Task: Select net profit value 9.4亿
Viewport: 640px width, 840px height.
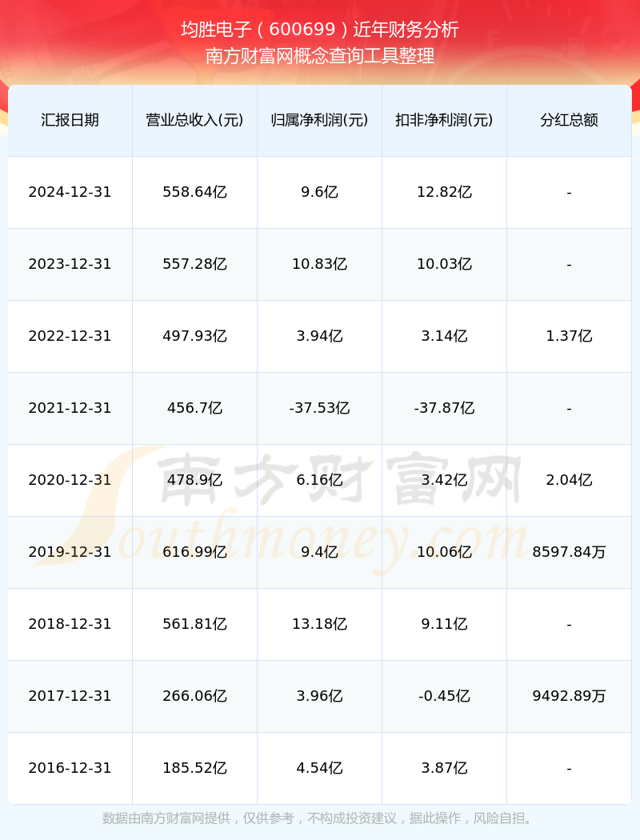Action: click(320, 552)
